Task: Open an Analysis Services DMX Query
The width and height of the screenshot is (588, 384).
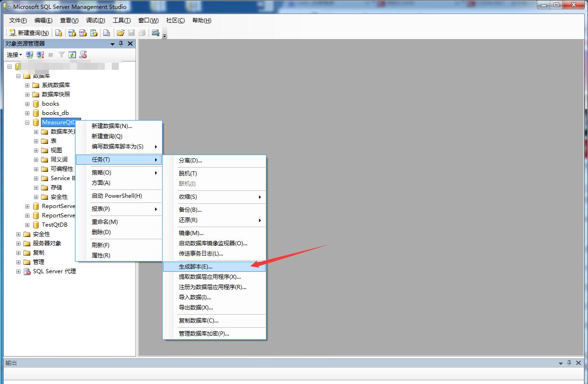Action: pos(83,33)
